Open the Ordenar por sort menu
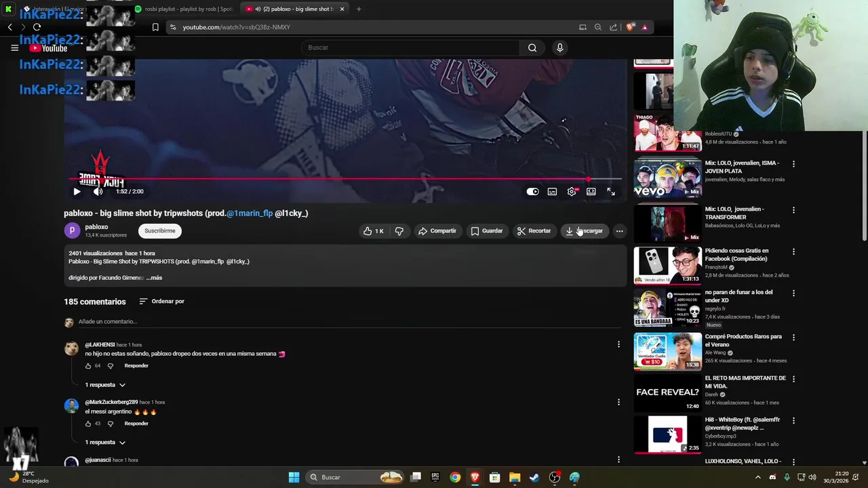Viewport: 868px width, 488px height. 161,302
